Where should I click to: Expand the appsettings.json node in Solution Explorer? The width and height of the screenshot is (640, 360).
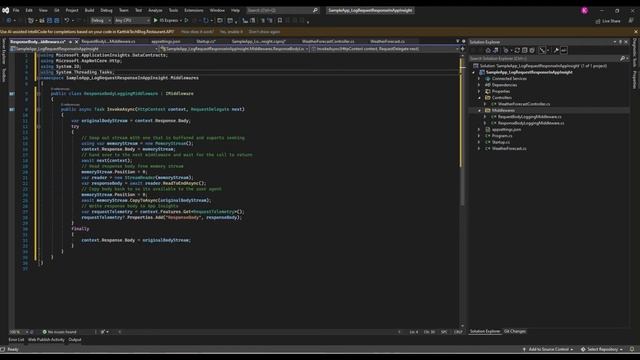point(479,129)
